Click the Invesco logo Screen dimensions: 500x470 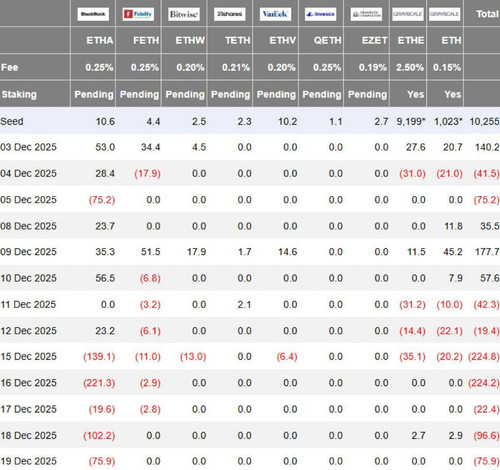point(320,14)
